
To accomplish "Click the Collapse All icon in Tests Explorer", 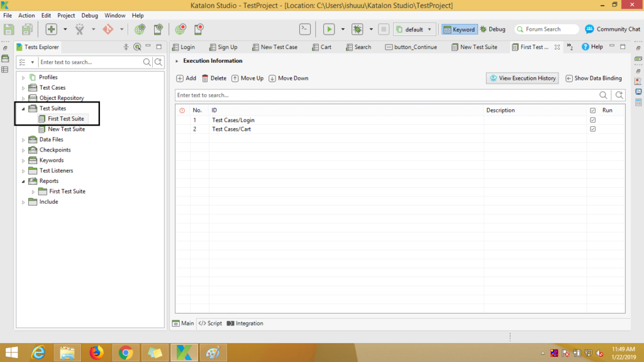I will point(126,47).
